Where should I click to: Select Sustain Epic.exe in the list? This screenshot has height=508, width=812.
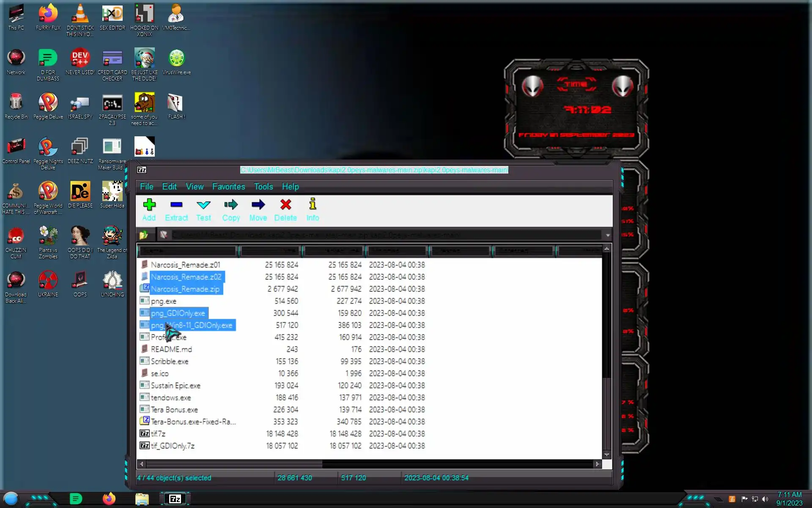[176, 386]
